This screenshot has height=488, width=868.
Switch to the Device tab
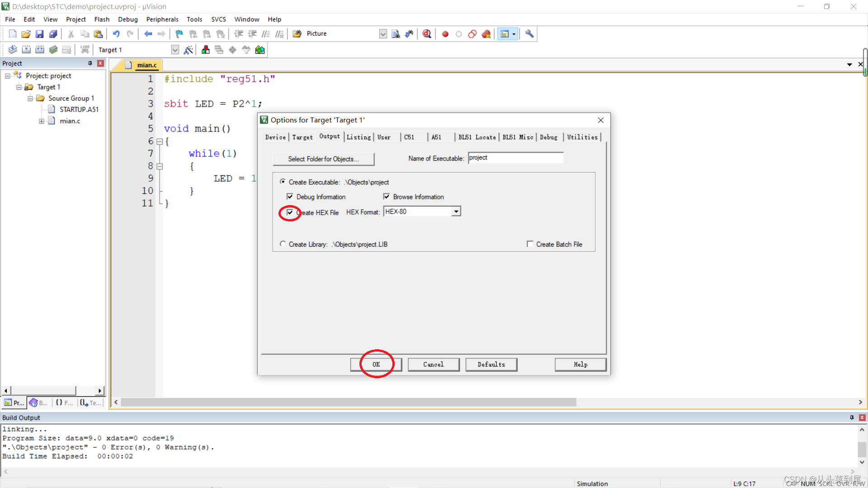(x=275, y=137)
